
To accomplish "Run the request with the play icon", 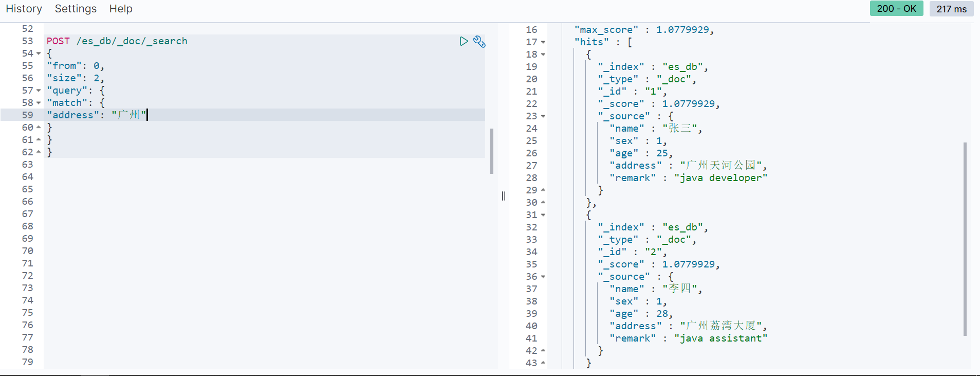I will tap(464, 41).
